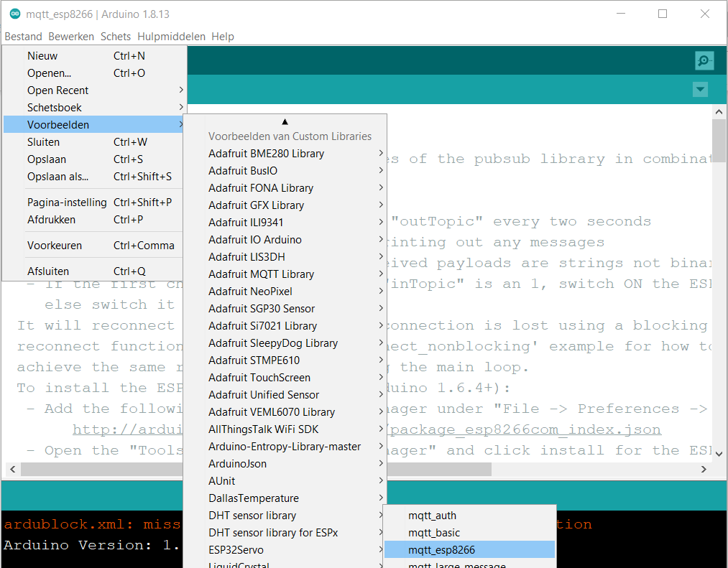Expand DHT sensor library examples
Screen dimensions: 728x568
click(x=284, y=515)
